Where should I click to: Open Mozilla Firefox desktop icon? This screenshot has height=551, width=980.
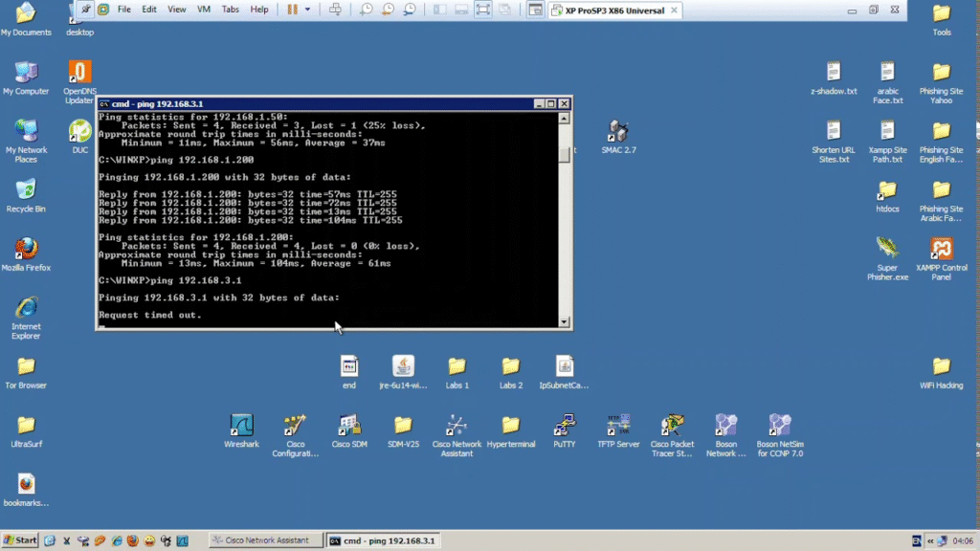[26, 250]
